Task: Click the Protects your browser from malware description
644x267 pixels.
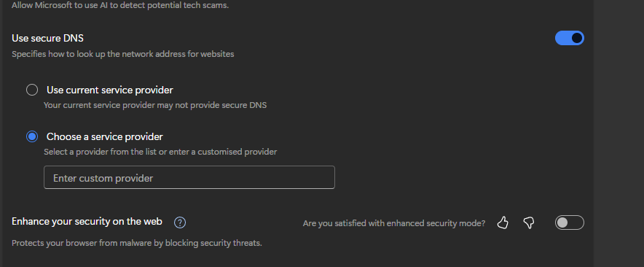Action: [137, 243]
